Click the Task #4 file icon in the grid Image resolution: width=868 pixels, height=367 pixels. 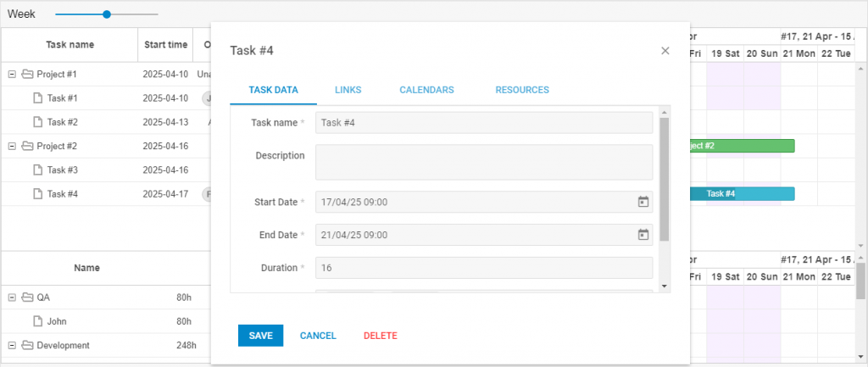[37, 194]
